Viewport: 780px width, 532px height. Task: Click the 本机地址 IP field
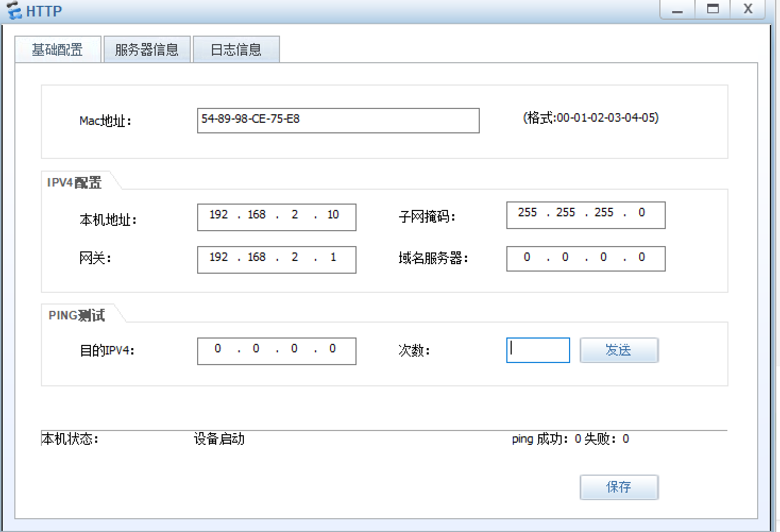coord(277,217)
